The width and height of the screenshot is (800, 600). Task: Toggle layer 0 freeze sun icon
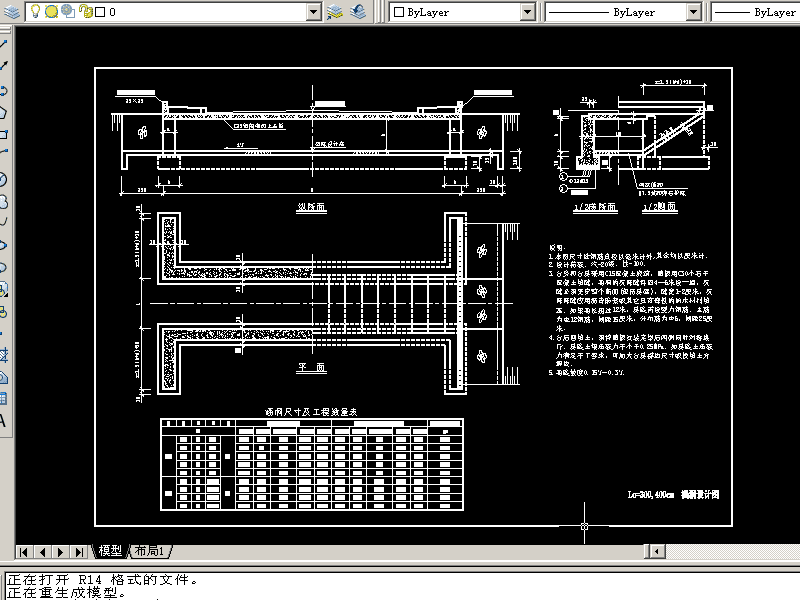tap(52, 11)
